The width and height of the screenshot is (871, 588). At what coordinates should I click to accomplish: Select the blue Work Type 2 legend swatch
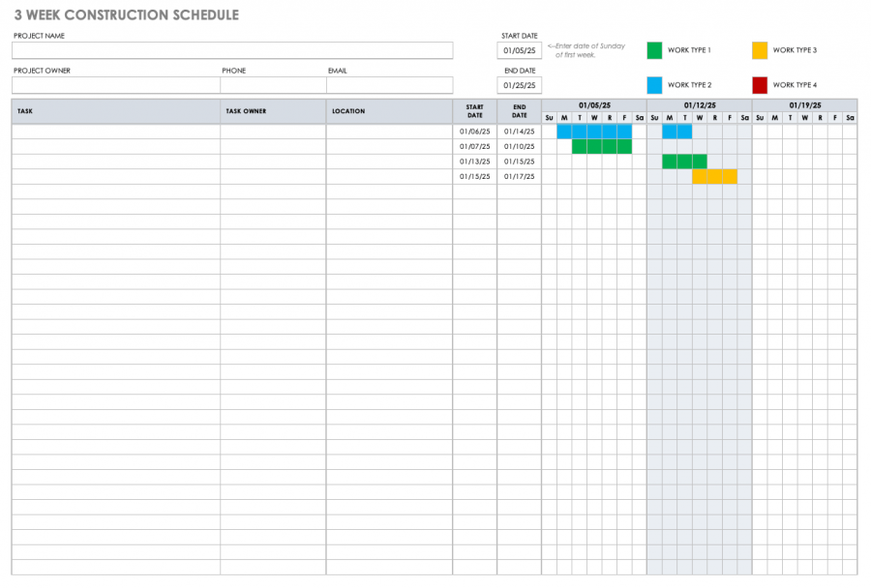[655, 85]
